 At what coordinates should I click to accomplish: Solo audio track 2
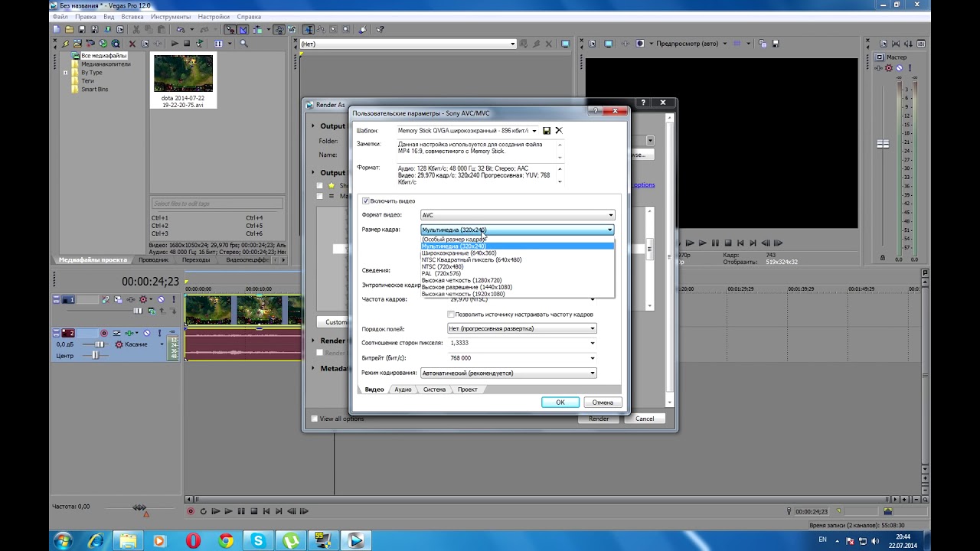point(159,333)
